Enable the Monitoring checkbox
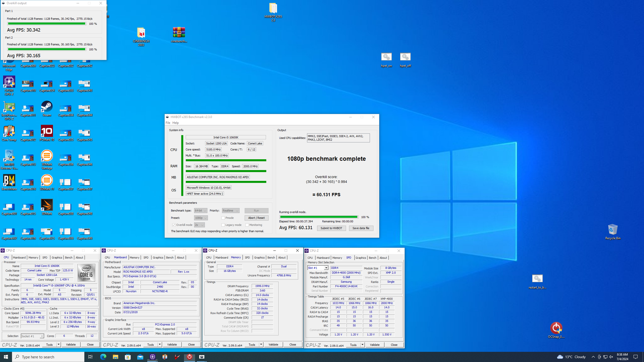 pyautogui.click(x=247, y=225)
